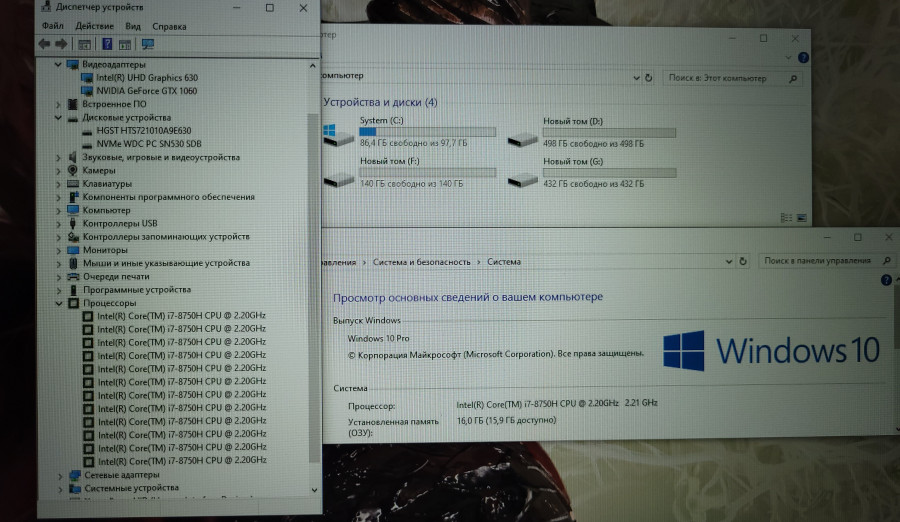
Task: Click Explorer search field Поиск в: Этот компьютер
Action: pyautogui.click(x=732, y=78)
